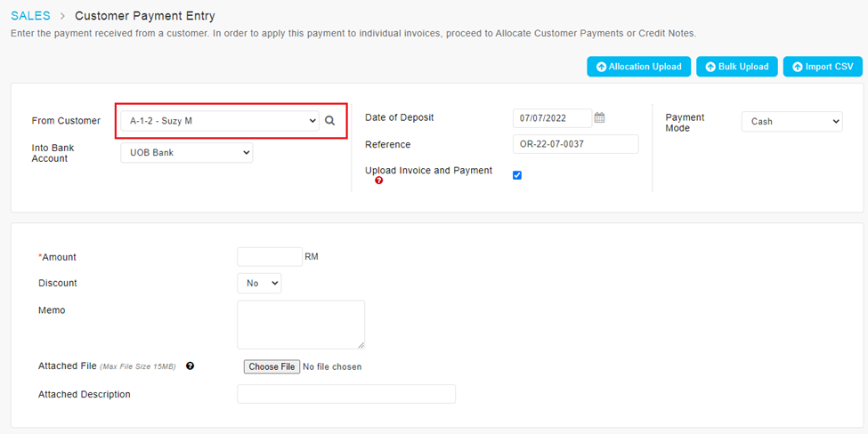The height and width of the screenshot is (434, 868).
Task: Click inside the Memo text area
Action: point(301,325)
